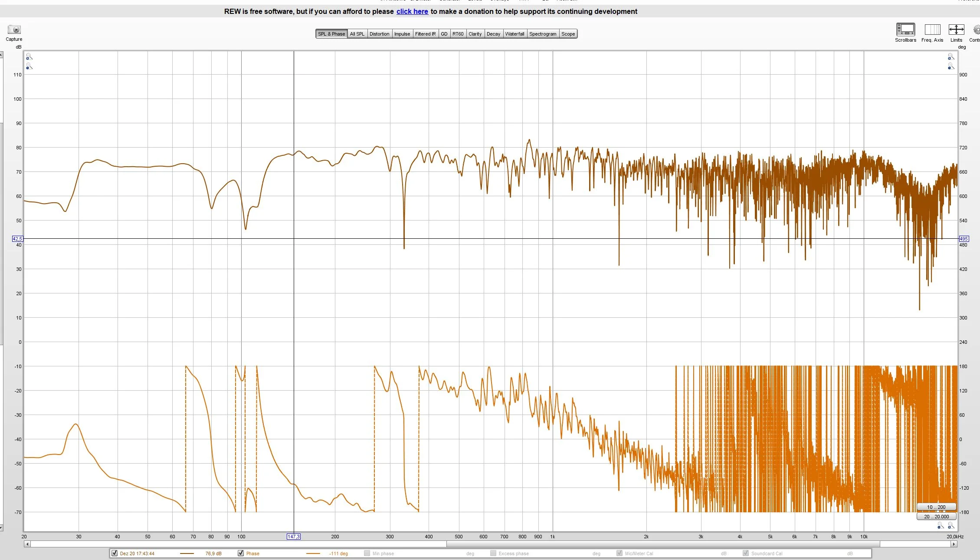Zoom in right phase axis magnifier

pyautogui.click(x=951, y=57)
